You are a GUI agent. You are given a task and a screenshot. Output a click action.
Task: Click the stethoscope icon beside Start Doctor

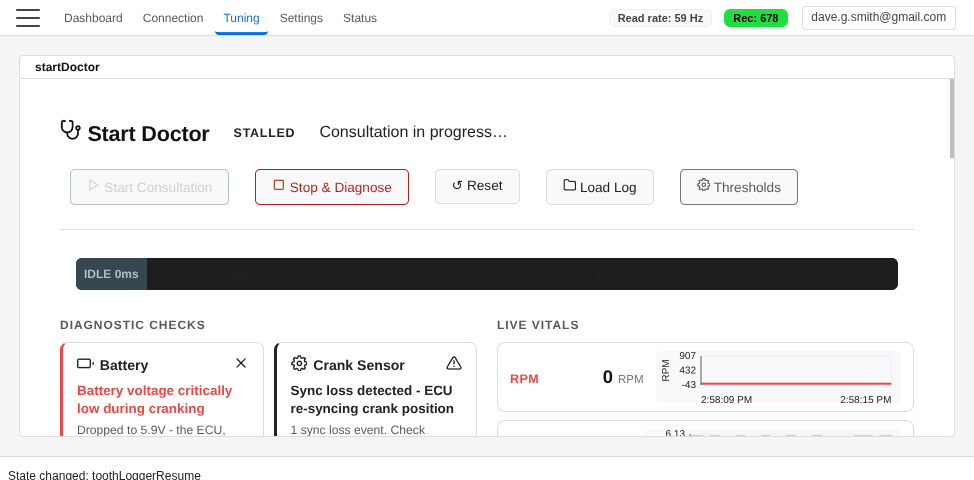pos(70,130)
